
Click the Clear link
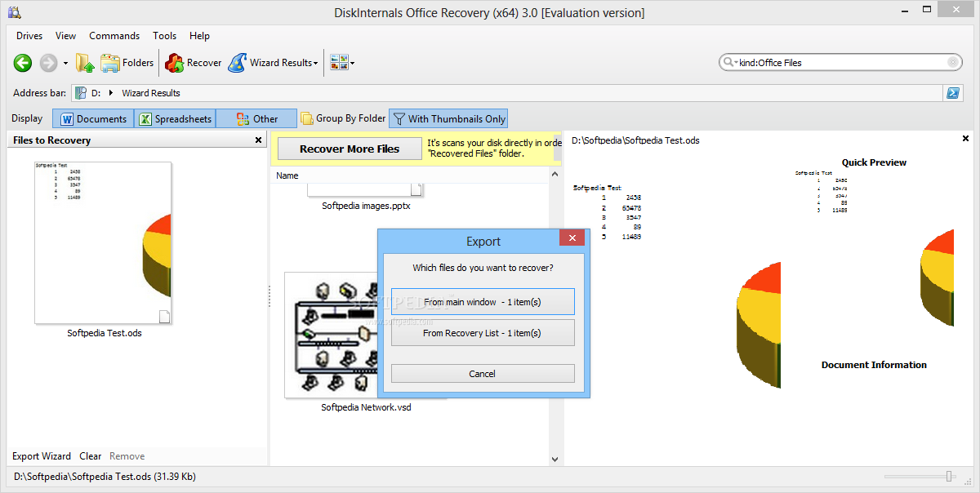coord(91,456)
